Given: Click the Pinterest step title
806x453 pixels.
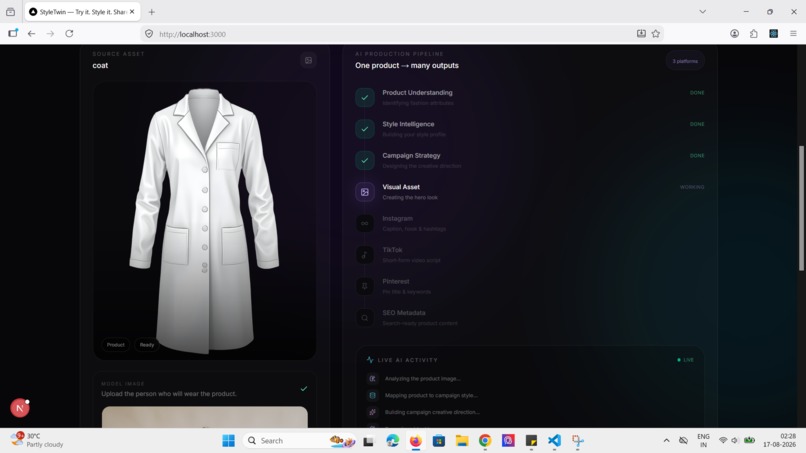Looking at the screenshot, I should [x=396, y=281].
